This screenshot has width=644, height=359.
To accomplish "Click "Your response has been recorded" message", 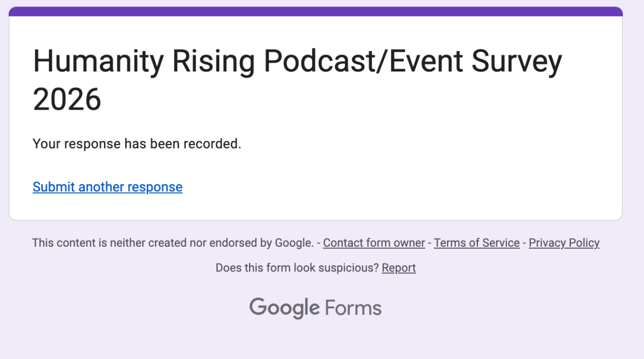I will pyautogui.click(x=137, y=143).
